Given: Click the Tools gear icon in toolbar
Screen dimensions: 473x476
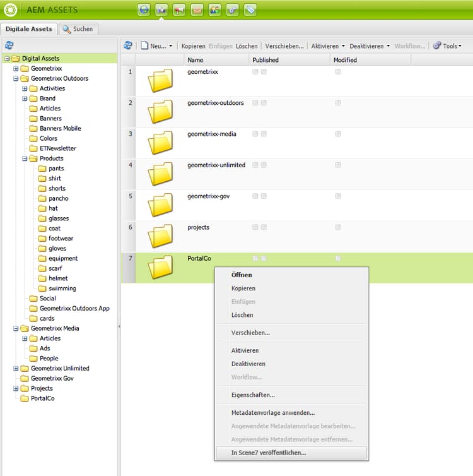Looking at the screenshot, I should (x=437, y=45).
